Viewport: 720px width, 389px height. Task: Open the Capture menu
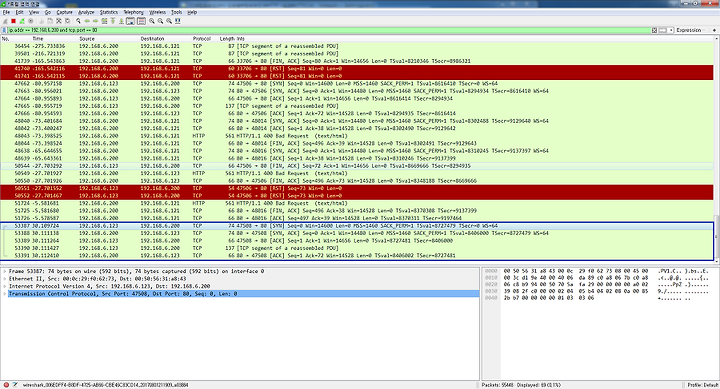click(x=64, y=12)
